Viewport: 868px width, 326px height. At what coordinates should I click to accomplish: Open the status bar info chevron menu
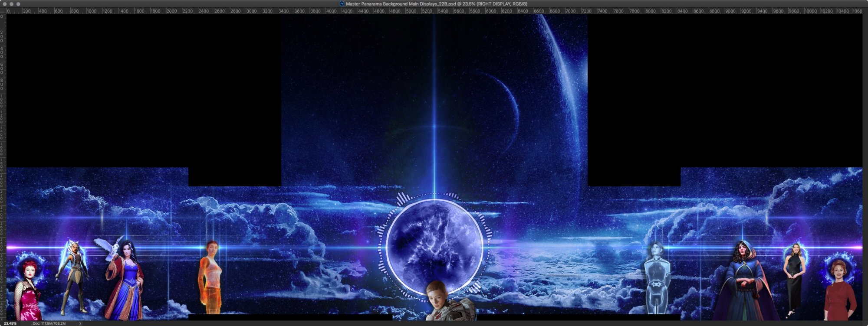point(80,323)
